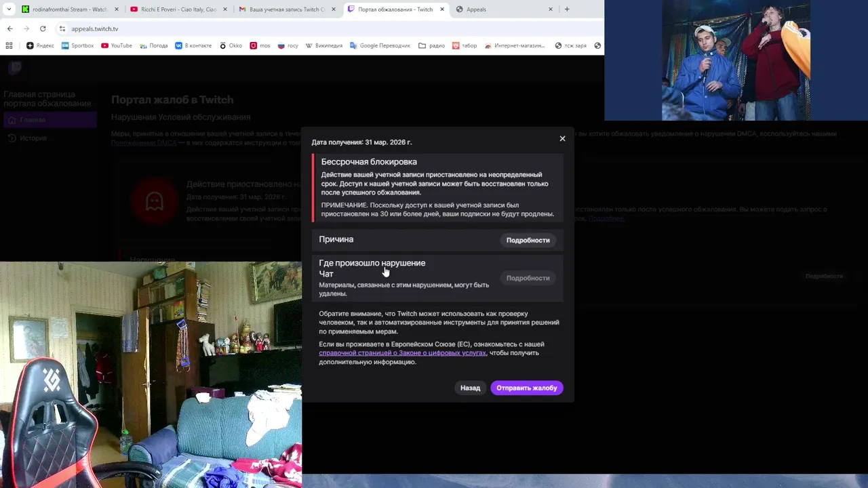Image resolution: width=868 pixels, height=488 pixels.
Task: Open the Sportbox bookmark
Action: point(77,45)
